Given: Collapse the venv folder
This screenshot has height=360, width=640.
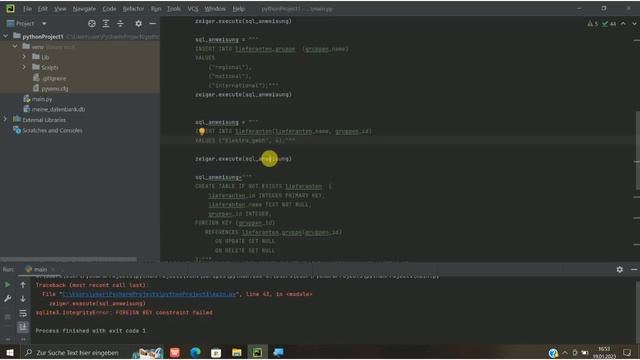Looking at the screenshot, I should click(x=15, y=47).
